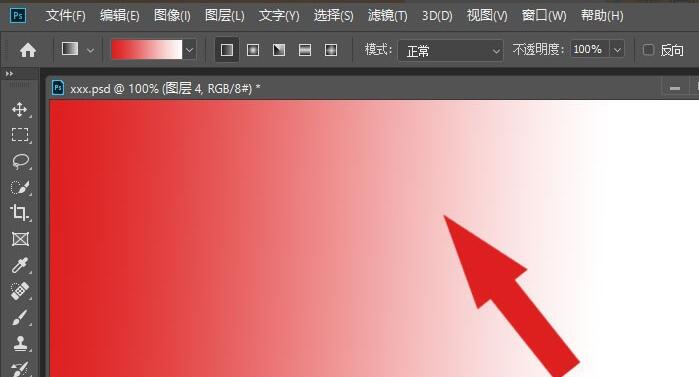Image resolution: width=699 pixels, height=377 pixels.
Task: Select the Crop tool
Action: [x=20, y=213]
